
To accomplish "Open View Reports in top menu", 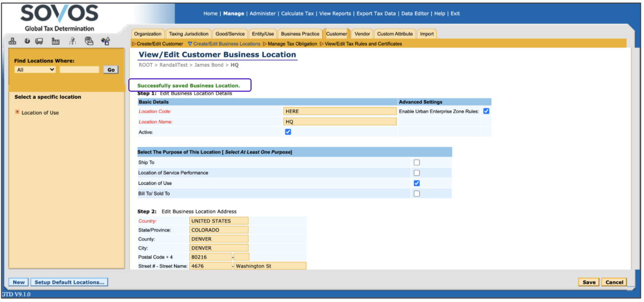I will 335,14.
